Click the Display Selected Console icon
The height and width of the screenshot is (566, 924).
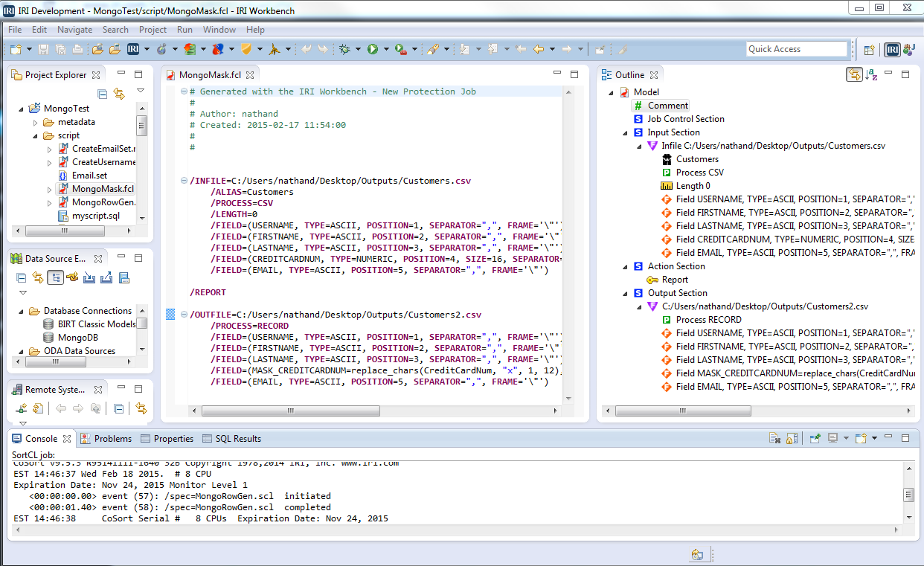tap(833, 439)
